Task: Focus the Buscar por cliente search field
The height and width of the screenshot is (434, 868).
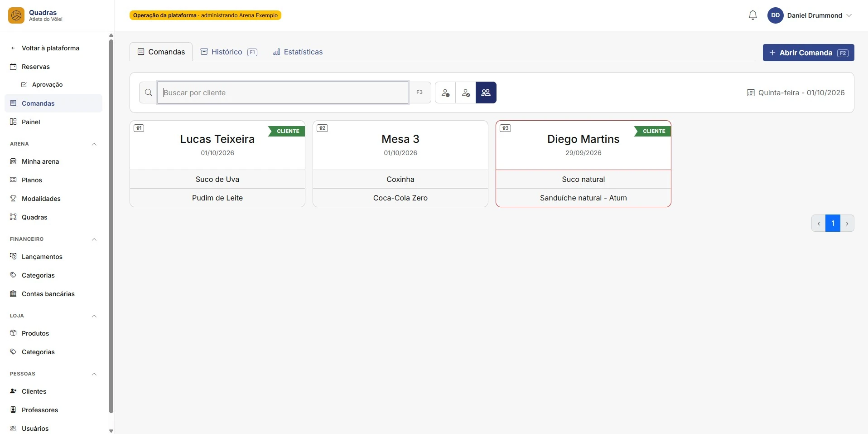Action: pyautogui.click(x=283, y=93)
